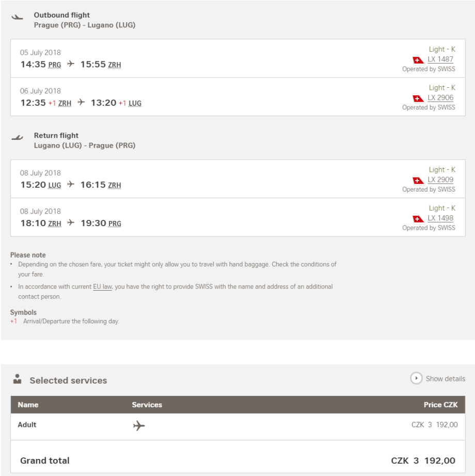Click the outbound flight departing plane icon
Screen dimensions: 475x476
coord(18,17)
